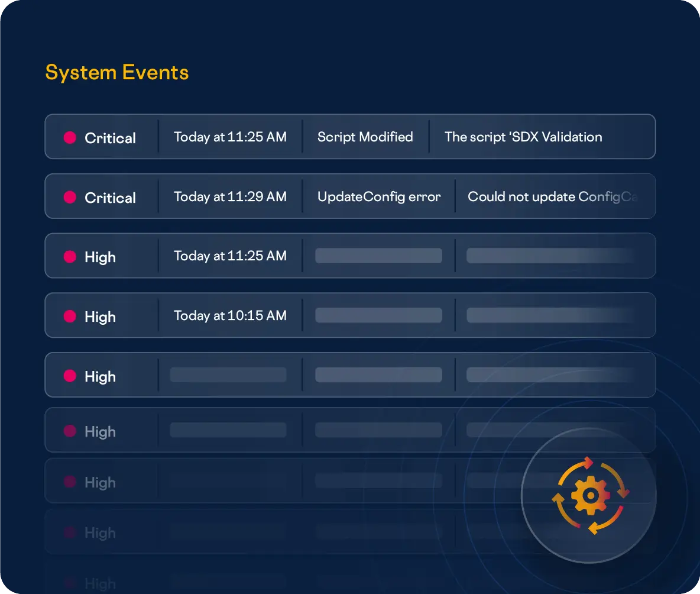Open the UpdateConfig error event type
This screenshot has width=700, height=594.
(379, 196)
